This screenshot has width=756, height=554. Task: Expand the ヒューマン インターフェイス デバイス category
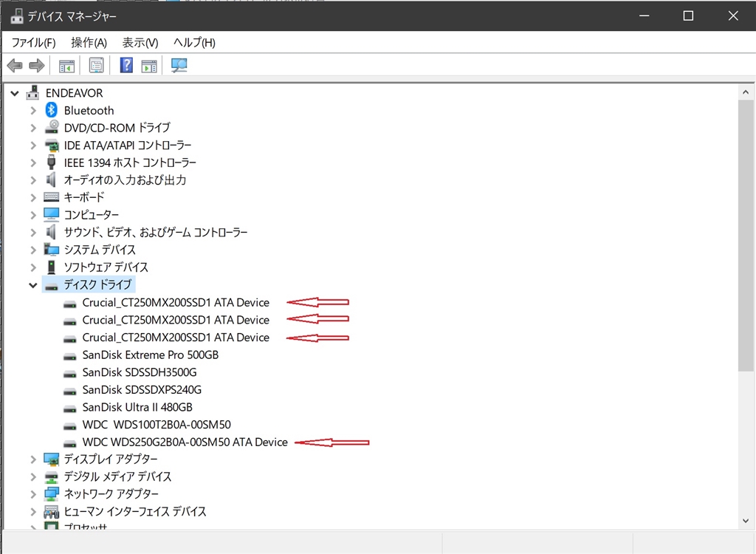click(x=32, y=512)
